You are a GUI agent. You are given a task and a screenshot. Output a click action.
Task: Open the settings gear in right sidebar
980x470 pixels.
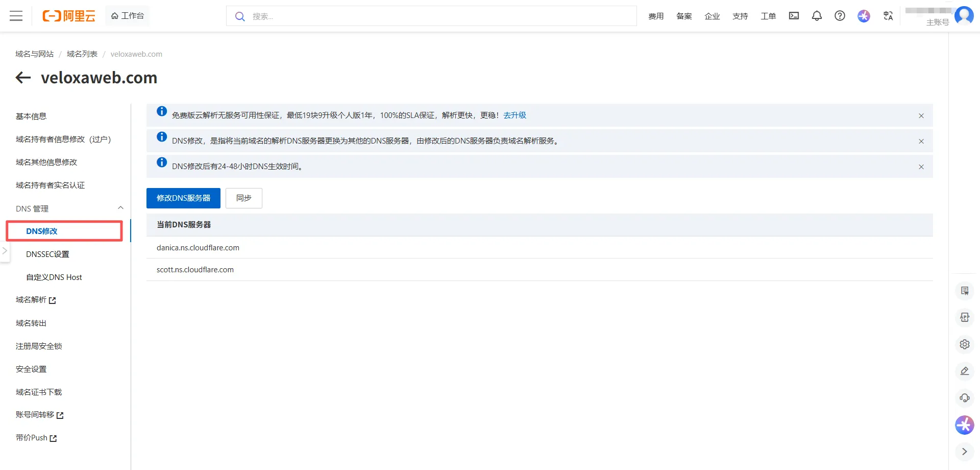click(x=964, y=344)
